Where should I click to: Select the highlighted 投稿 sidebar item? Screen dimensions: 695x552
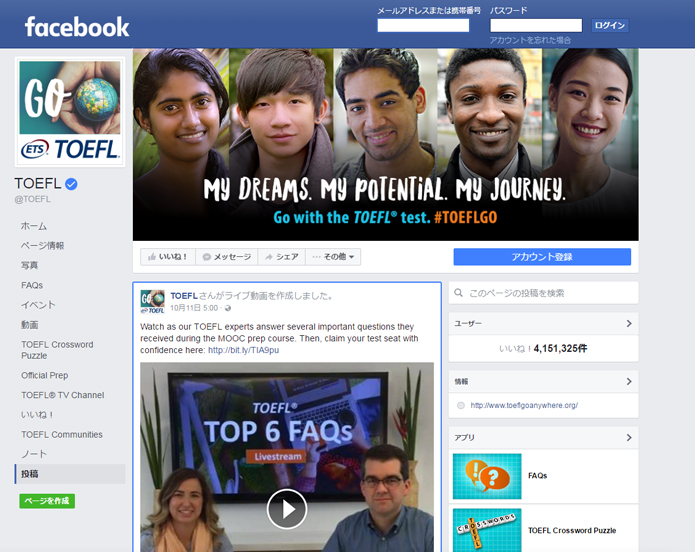click(70, 474)
